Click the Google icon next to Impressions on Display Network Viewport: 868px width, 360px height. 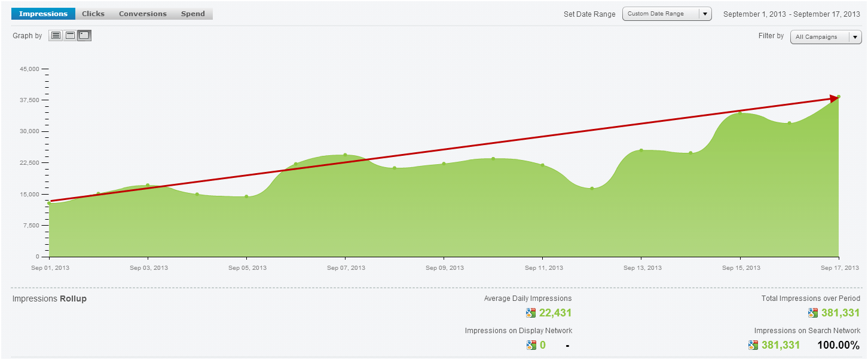pos(530,344)
